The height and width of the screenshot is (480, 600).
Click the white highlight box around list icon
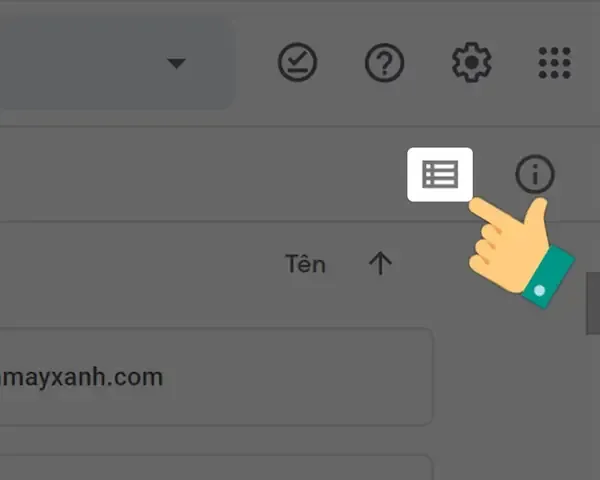(x=440, y=175)
